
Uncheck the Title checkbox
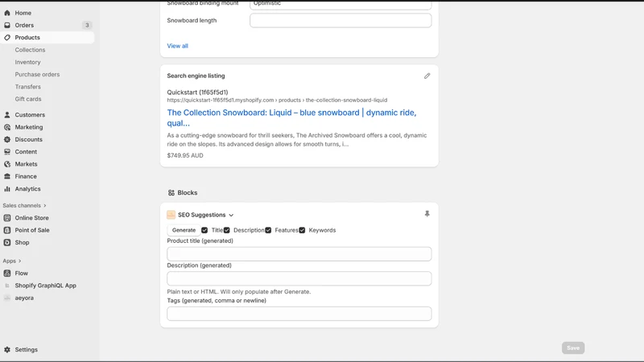coord(204,230)
